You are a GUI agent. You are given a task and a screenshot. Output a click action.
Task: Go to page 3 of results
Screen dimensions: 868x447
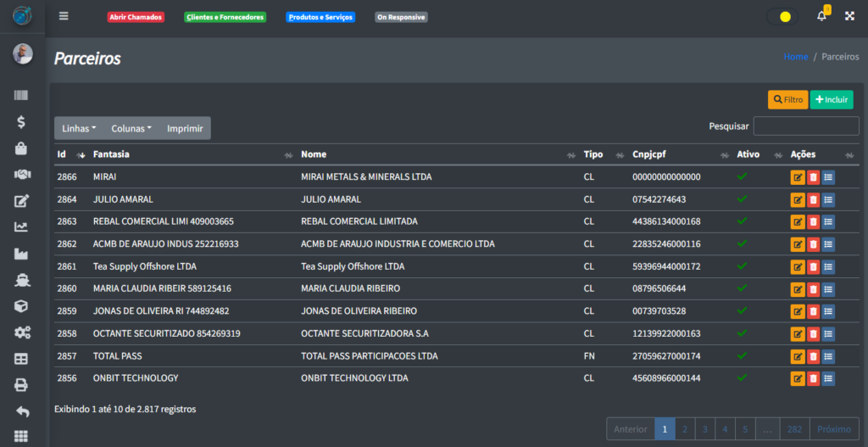point(704,429)
